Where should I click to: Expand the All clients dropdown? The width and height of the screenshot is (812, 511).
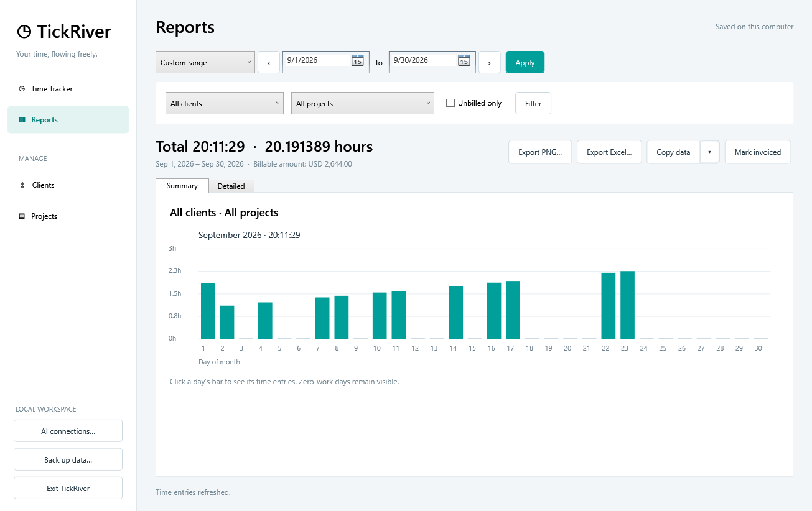225,103
